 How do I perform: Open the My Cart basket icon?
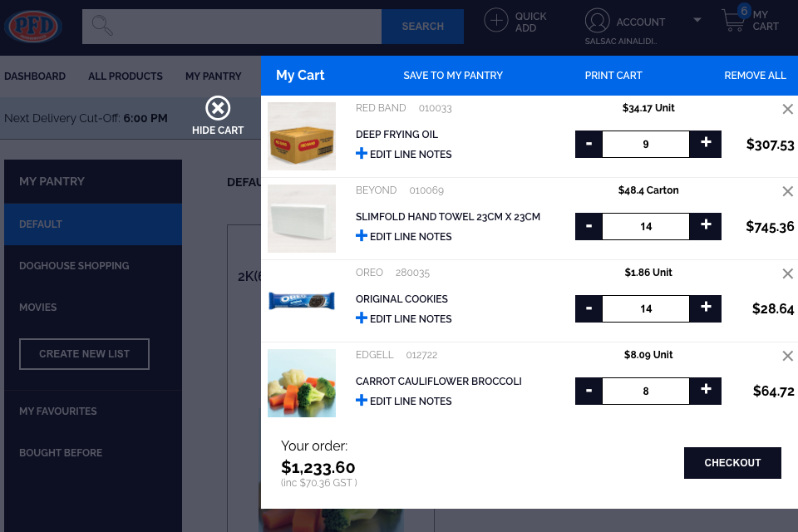pyautogui.click(x=733, y=20)
